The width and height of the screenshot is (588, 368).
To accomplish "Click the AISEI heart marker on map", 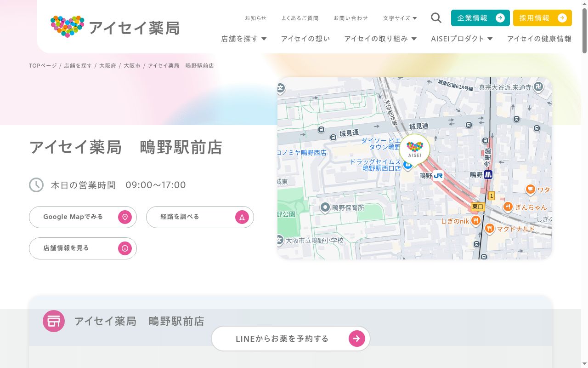I will 414,149.
